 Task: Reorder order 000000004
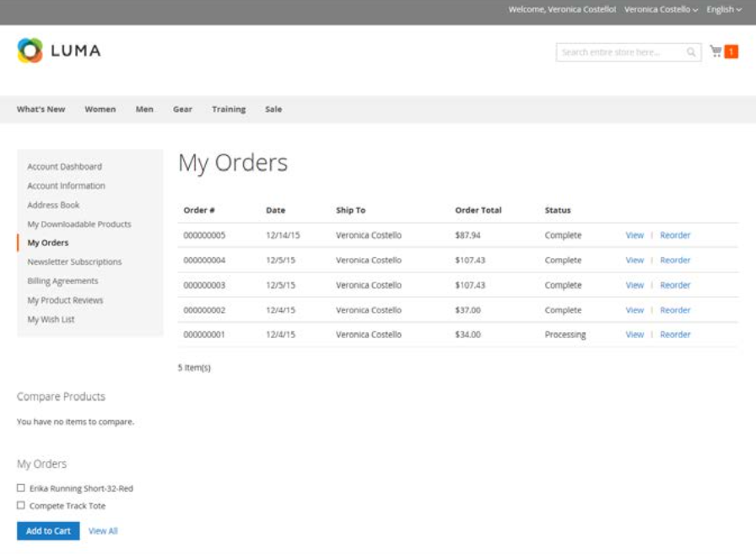tap(675, 261)
